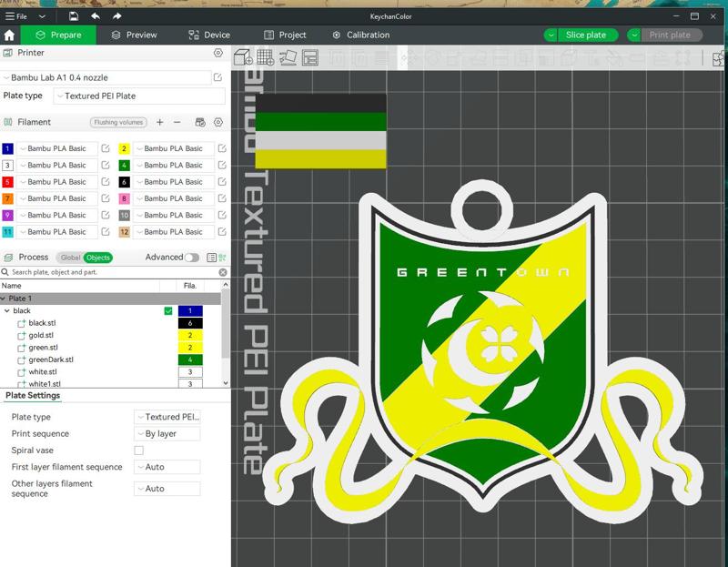Click filament 4 green color swatch
Viewport: 728px width, 567px height.
[x=124, y=166]
